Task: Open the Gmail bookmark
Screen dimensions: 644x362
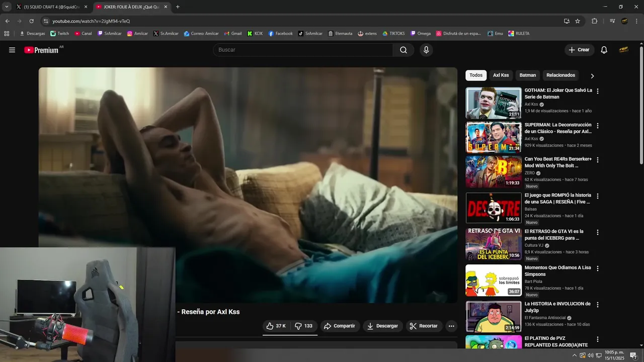Action: click(233, 34)
